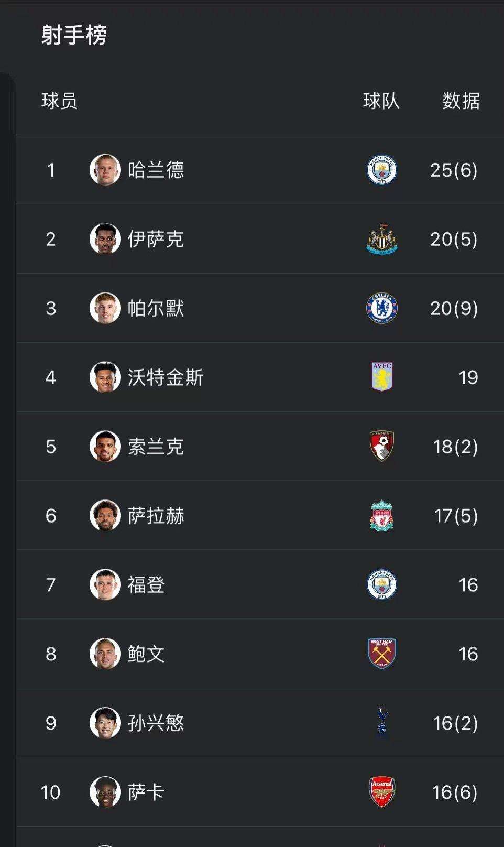Click the 射手榜 section title
The width and height of the screenshot is (504, 847).
point(74,35)
